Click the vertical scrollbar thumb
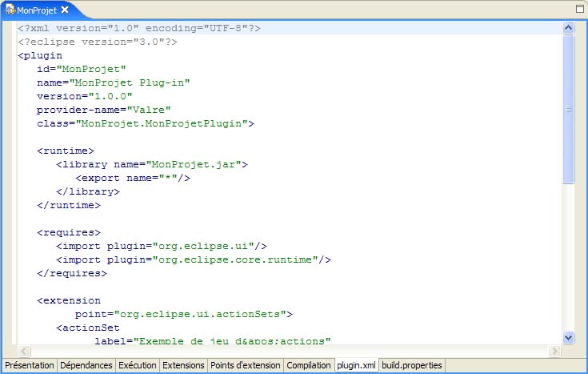 pos(569,109)
